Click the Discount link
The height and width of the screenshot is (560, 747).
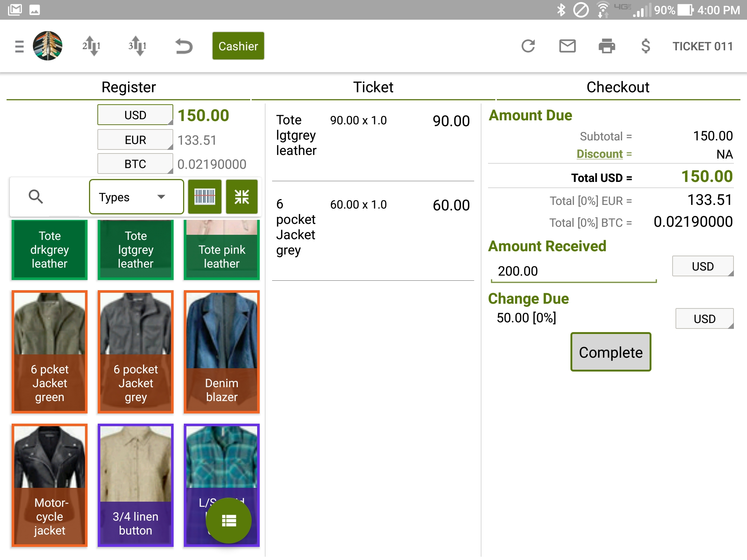[x=599, y=154]
